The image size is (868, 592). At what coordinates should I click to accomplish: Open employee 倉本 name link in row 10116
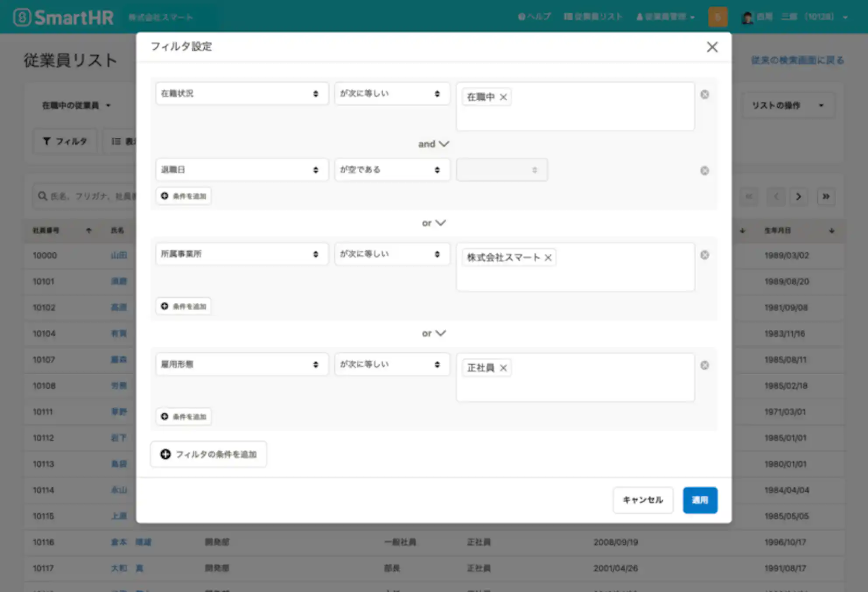[x=131, y=542]
